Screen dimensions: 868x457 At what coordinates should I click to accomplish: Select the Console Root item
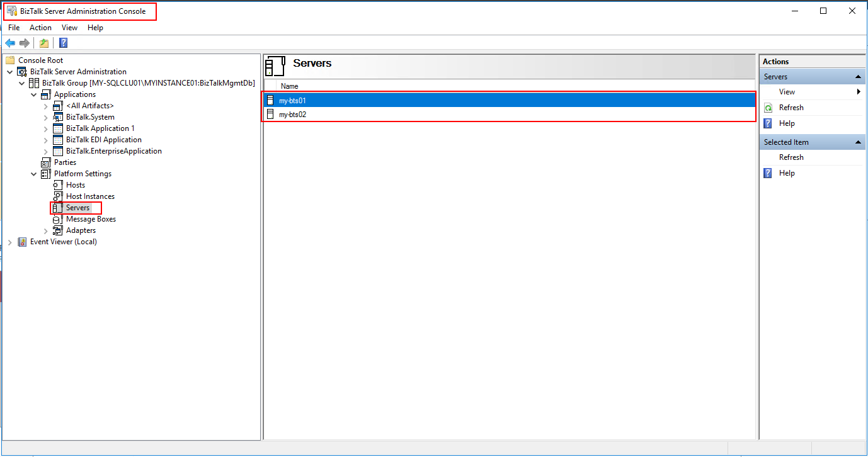click(40, 60)
